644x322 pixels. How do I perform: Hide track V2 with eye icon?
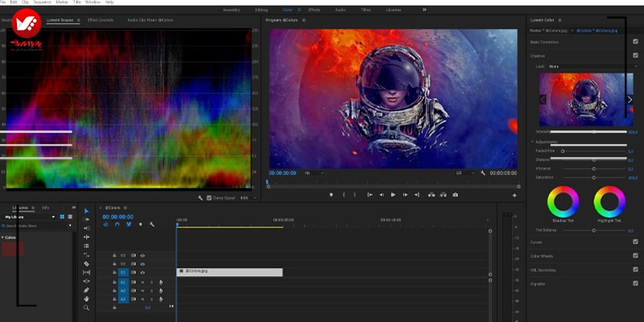[142, 264]
